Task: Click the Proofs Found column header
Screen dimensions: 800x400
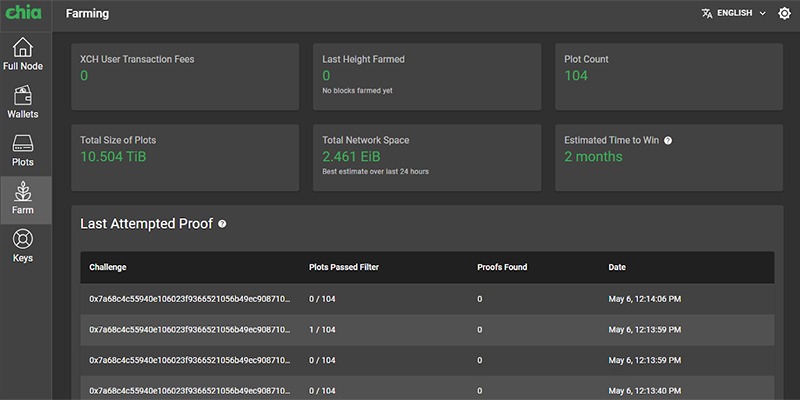Action: [x=502, y=267]
